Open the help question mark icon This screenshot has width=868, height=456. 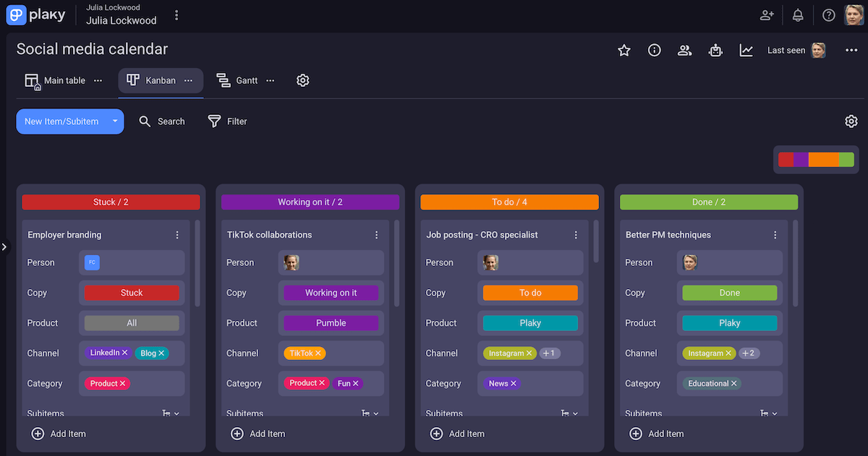click(828, 14)
